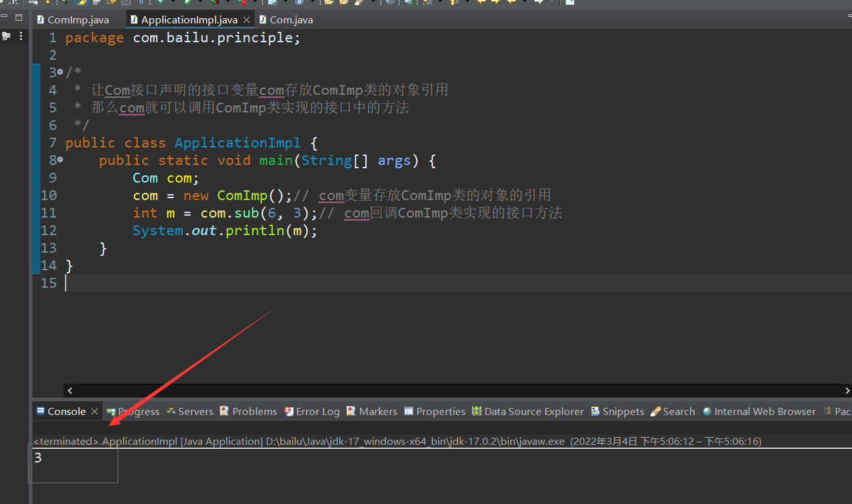The height and width of the screenshot is (504, 852).
Task: Place cursor on empty line 15
Action: (x=458, y=283)
